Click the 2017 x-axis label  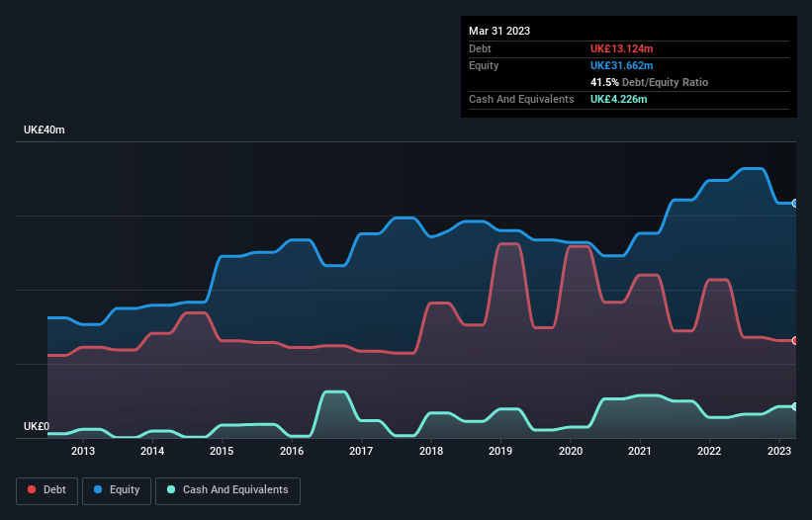361,451
